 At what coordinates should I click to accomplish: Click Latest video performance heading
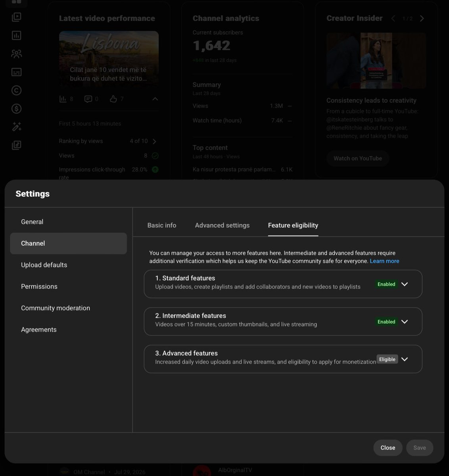coord(107,18)
